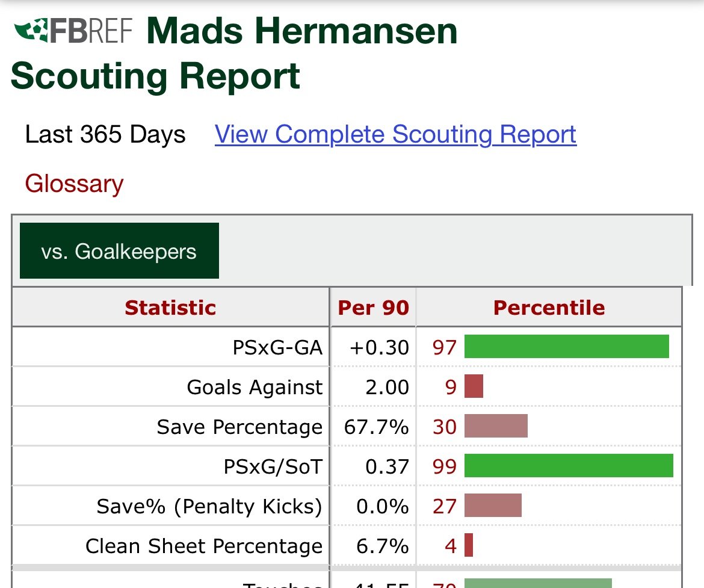Click the PSxG-GA statistic label
The height and width of the screenshot is (588, 704).
point(277,347)
